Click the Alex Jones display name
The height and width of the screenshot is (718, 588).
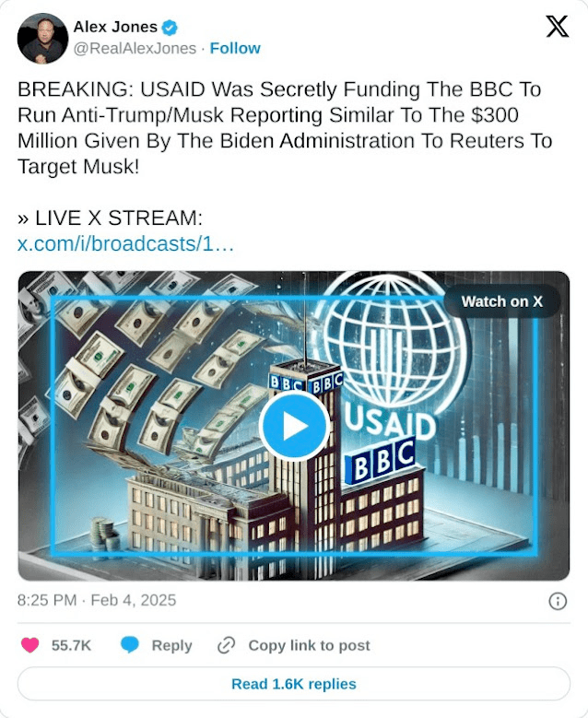point(115,27)
